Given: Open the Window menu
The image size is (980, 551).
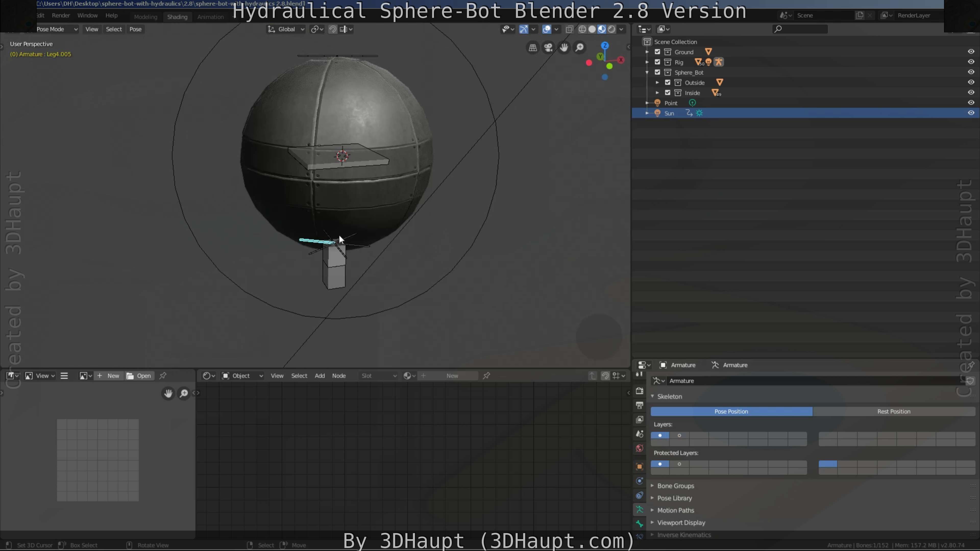Looking at the screenshot, I should [x=88, y=16].
